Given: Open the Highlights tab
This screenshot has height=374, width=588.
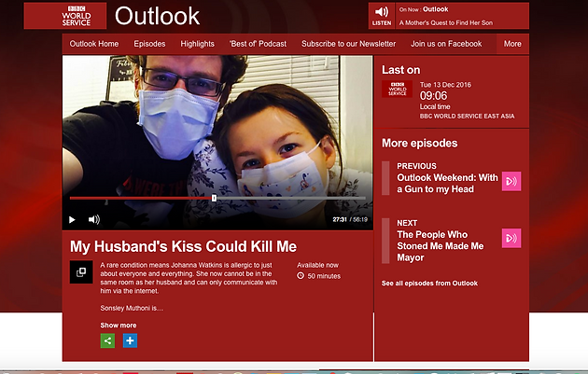Looking at the screenshot, I should click(197, 44).
